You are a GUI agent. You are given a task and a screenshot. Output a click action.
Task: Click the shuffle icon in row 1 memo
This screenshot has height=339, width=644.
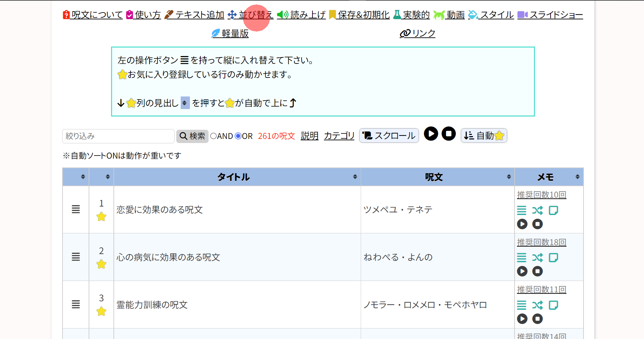[x=537, y=211]
